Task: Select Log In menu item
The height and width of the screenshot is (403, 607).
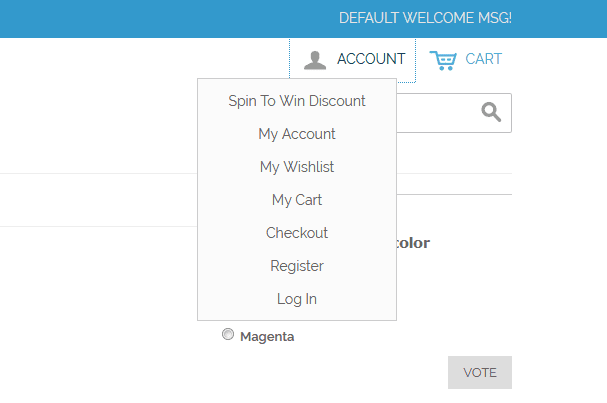Action: click(297, 299)
